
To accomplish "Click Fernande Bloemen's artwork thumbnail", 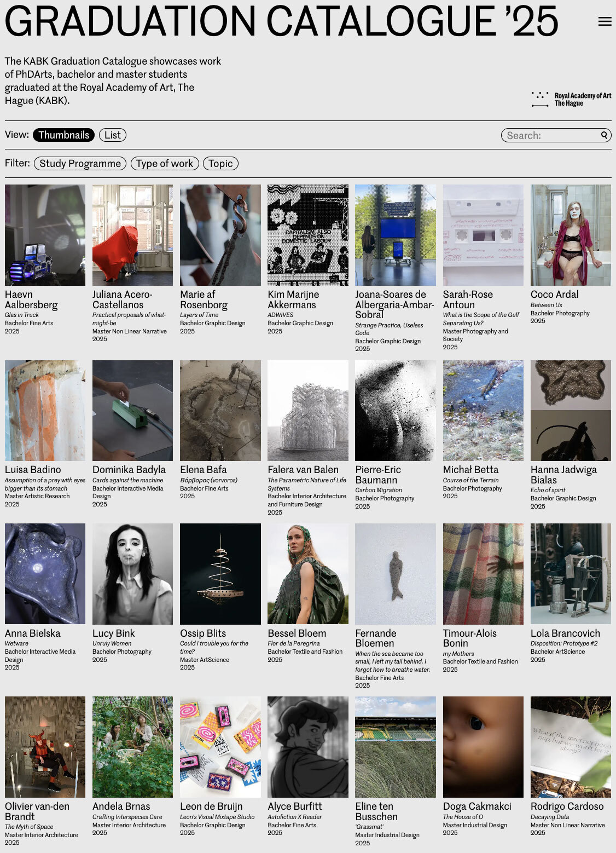I will (x=395, y=573).
